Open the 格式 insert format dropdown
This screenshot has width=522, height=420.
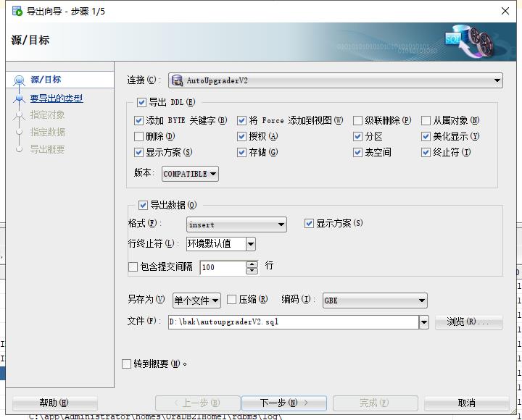pyautogui.click(x=281, y=224)
